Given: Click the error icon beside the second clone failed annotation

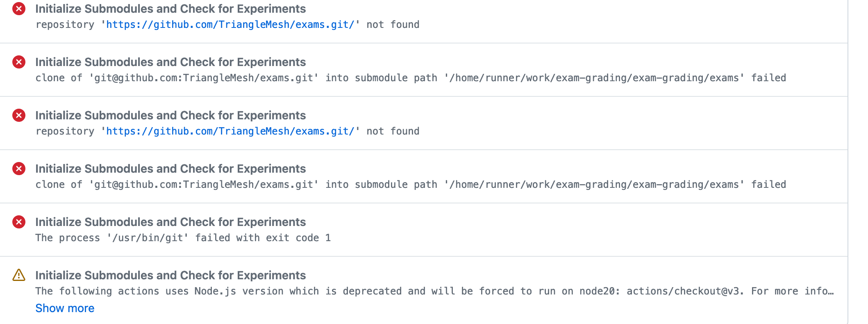Looking at the screenshot, I should (x=19, y=169).
